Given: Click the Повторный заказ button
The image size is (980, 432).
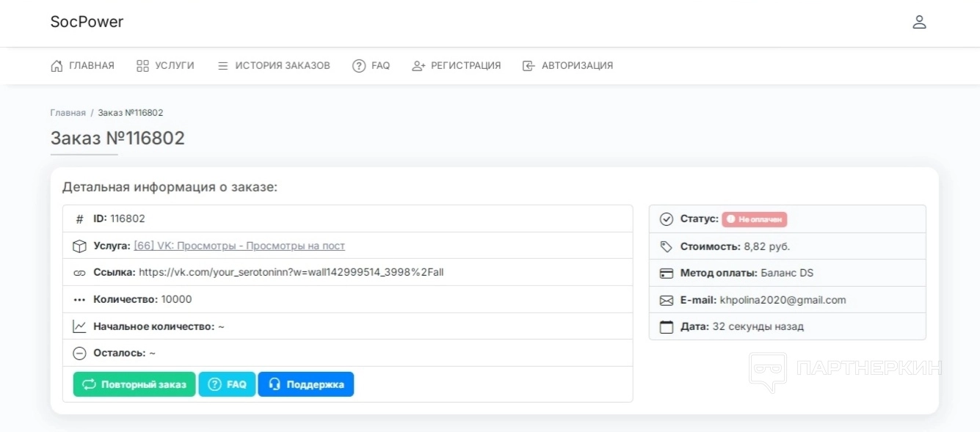Looking at the screenshot, I should point(134,384).
